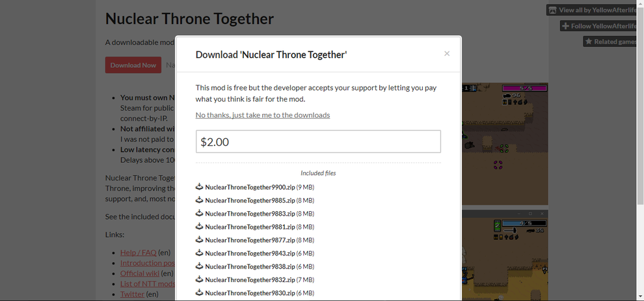The image size is (644, 301).
Task: Click the download icon beside NuclearThroneTogether9881.zip
Action: (x=199, y=226)
